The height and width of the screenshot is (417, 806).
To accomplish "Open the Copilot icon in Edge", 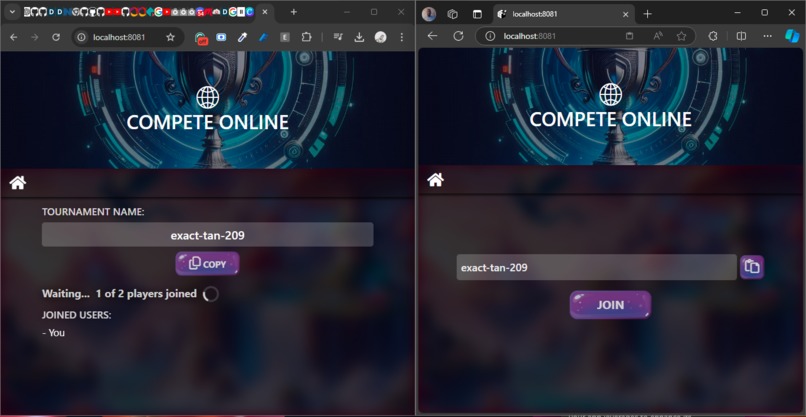I will 792,35.
